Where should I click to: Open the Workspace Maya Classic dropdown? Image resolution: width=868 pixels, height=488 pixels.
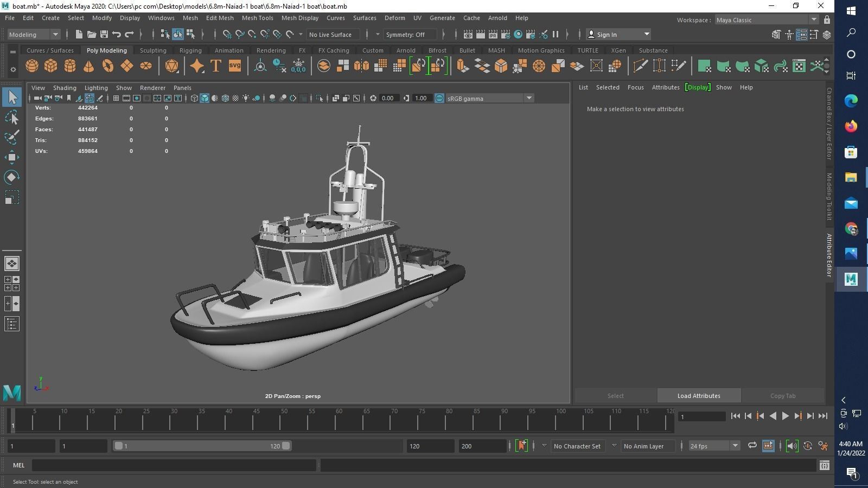(x=766, y=20)
